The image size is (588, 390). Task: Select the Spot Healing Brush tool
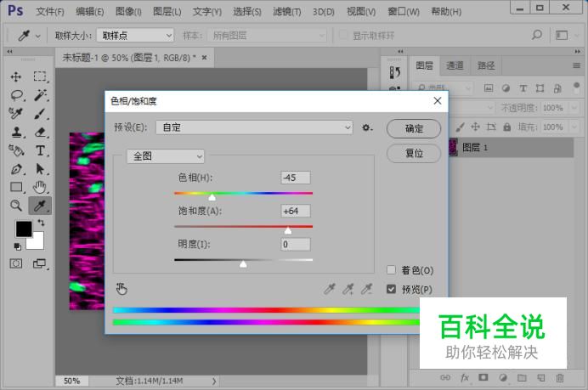tap(16, 114)
